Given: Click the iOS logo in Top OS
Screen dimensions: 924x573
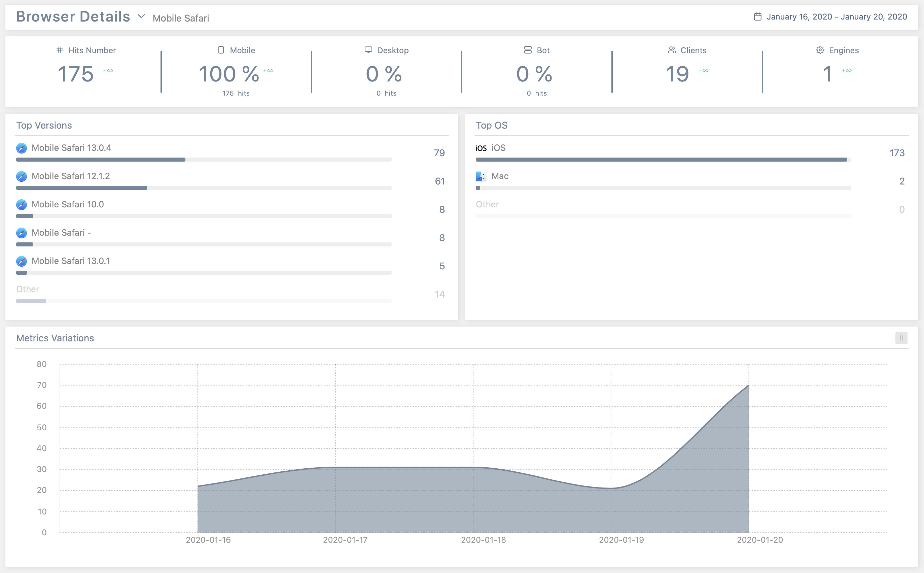Looking at the screenshot, I should [x=481, y=148].
